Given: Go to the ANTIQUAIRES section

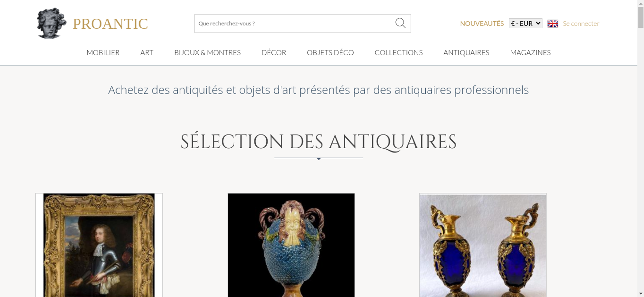Looking at the screenshot, I should tap(466, 52).
